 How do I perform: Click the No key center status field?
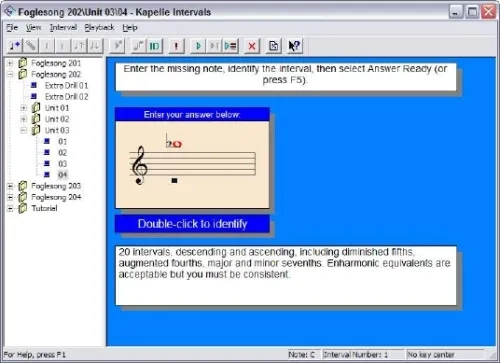pos(445,354)
